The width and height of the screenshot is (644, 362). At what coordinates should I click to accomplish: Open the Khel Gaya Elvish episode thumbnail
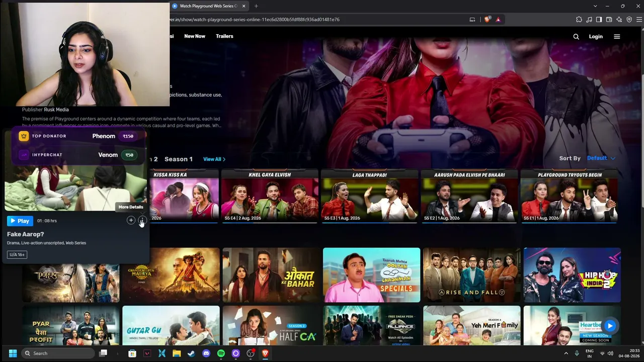click(x=270, y=196)
